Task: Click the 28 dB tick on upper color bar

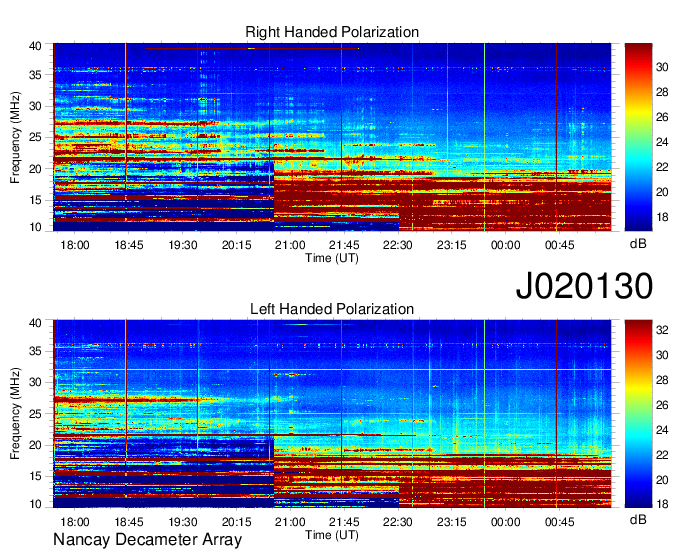Action: point(662,92)
